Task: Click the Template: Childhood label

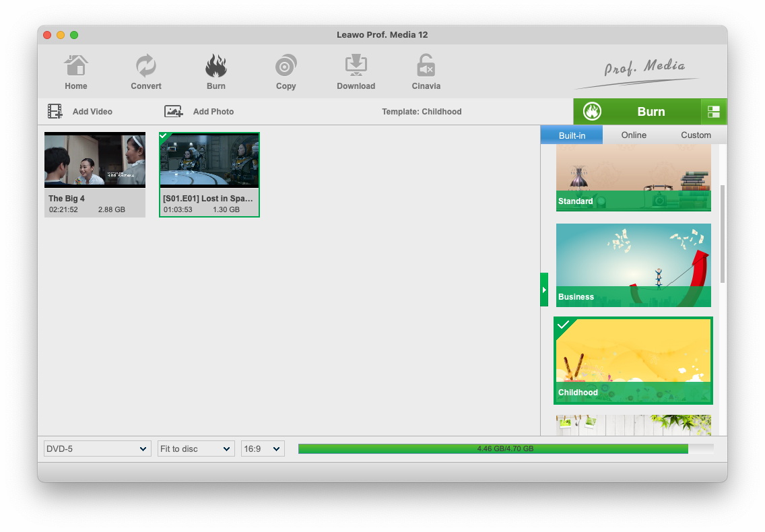Action: [x=422, y=111]
